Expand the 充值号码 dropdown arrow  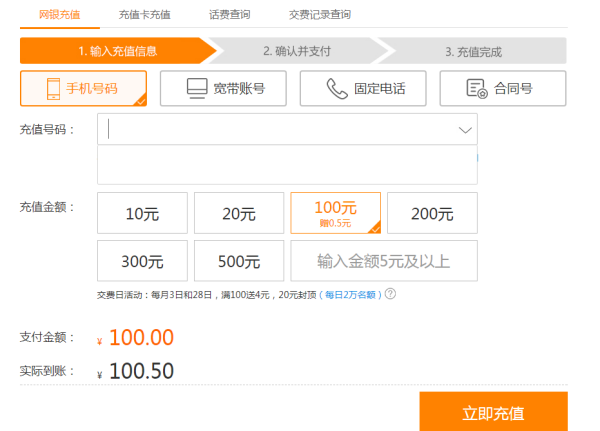[465, 130]
